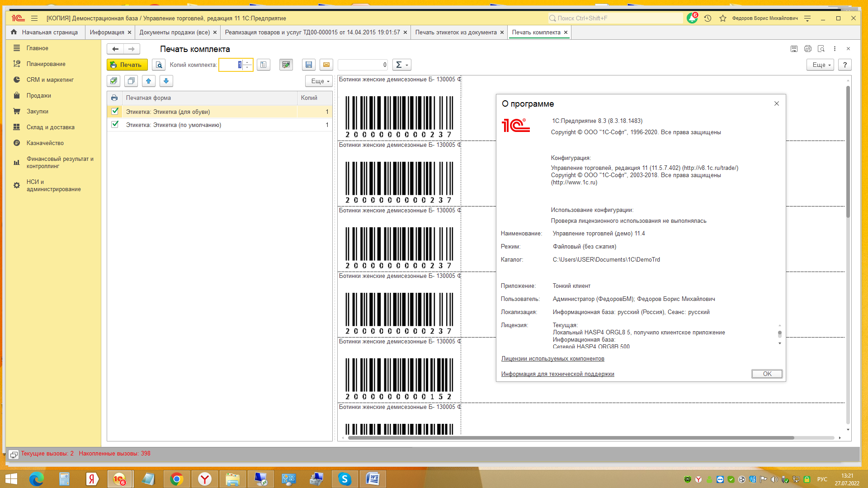Uncheck Этикетка (для обуви) checkbox
This screenshot has width=868, height=488.
115,111
